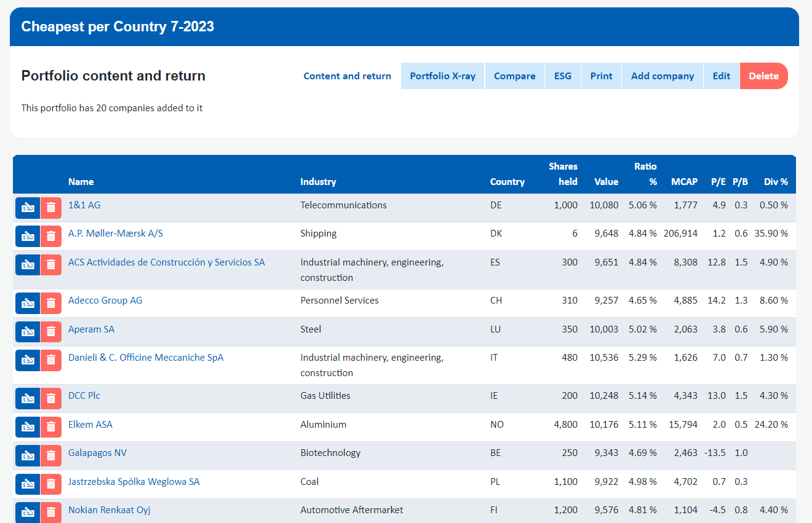
Task: Click the 206,914 MCAP value
Action: (681, 234)
